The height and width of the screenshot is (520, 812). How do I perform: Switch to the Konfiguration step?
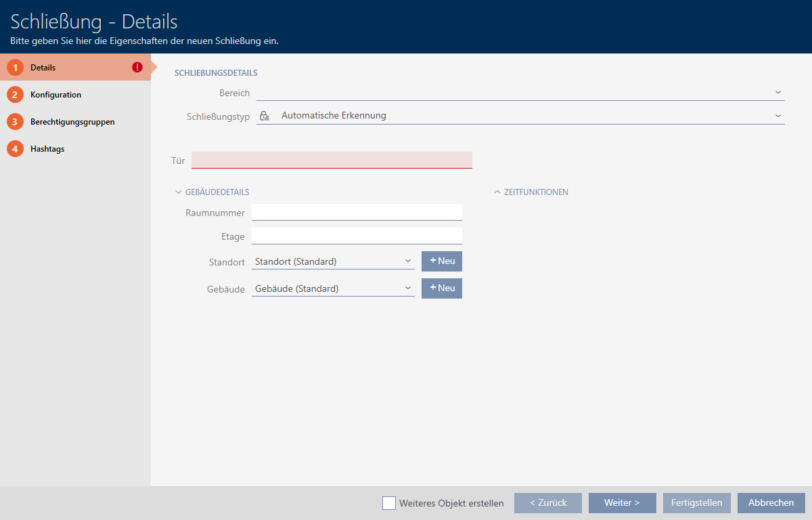click(55, 95)
